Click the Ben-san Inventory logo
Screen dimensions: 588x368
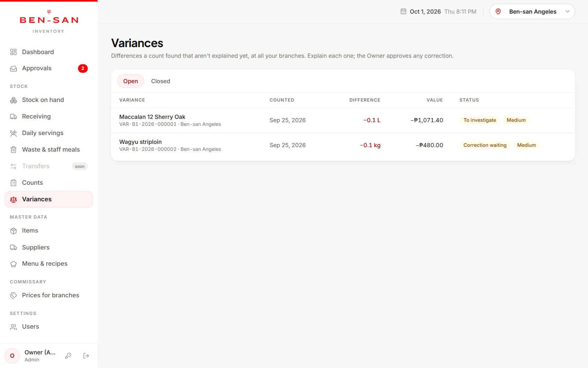coord(49,21)
